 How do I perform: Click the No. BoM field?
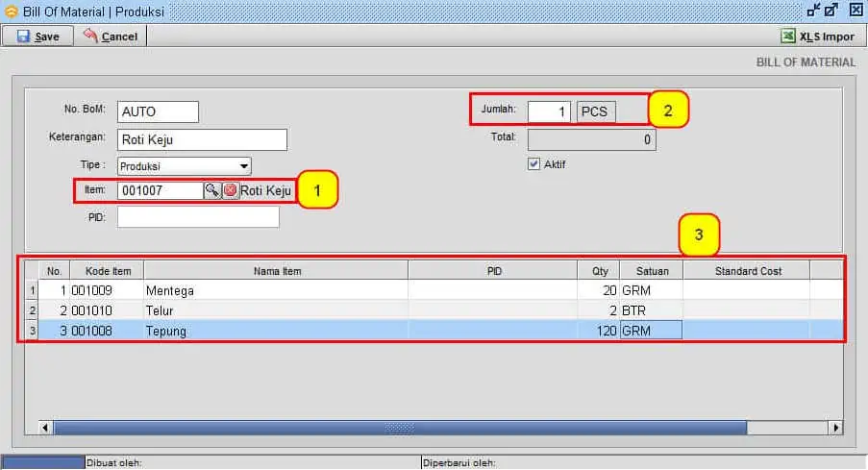click(158, 111)
